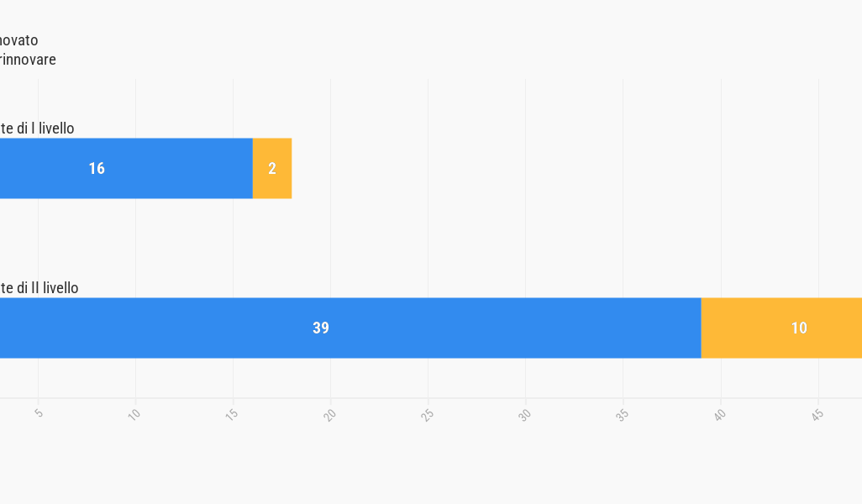Viewport: 862px width, 504px height.
Task: Toggle the legend entry ending in 'novato'
Action: (18, 40)
